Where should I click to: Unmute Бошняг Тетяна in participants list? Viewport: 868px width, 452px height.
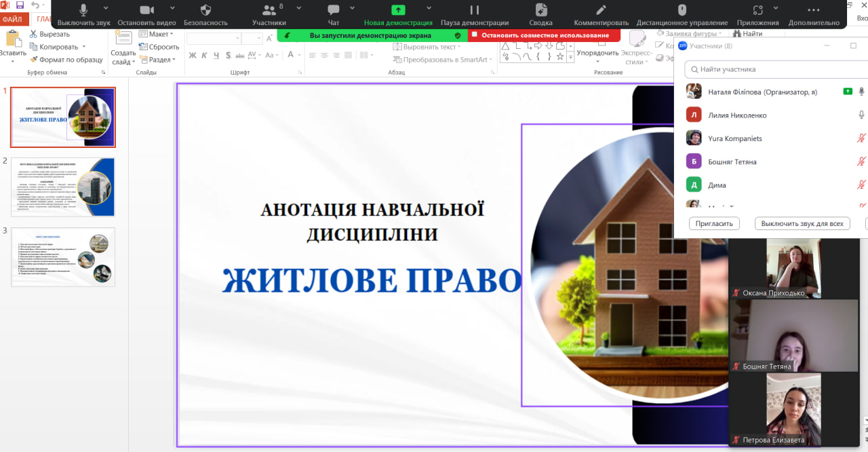point(862,162)
